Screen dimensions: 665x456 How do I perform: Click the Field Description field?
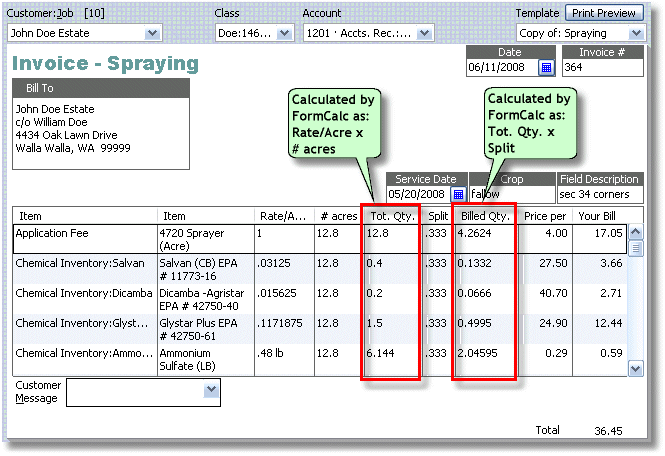(x=600, y=194)
